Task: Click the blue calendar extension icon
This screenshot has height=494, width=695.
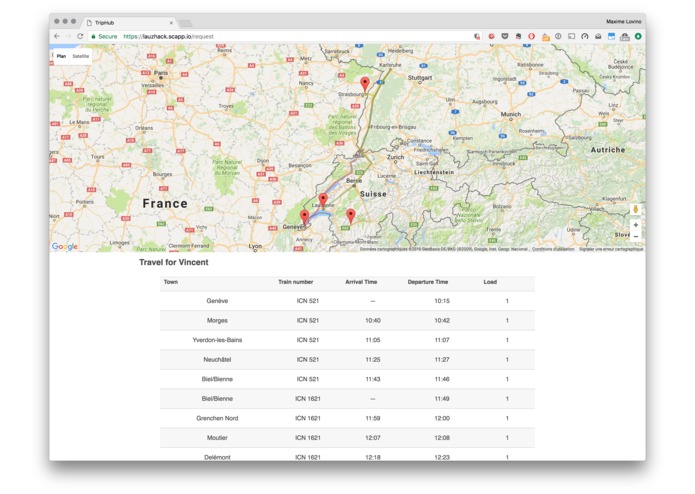Action: tap(611, 36)
